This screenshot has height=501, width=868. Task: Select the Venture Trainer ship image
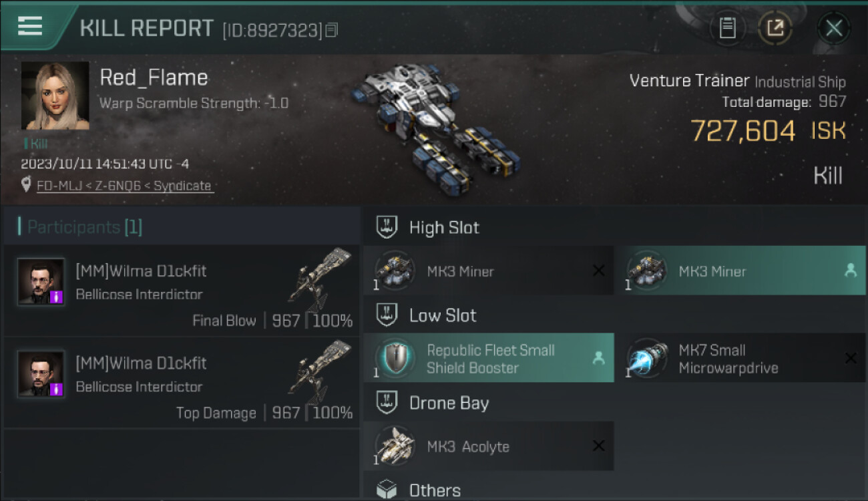[x=437, y=127]
